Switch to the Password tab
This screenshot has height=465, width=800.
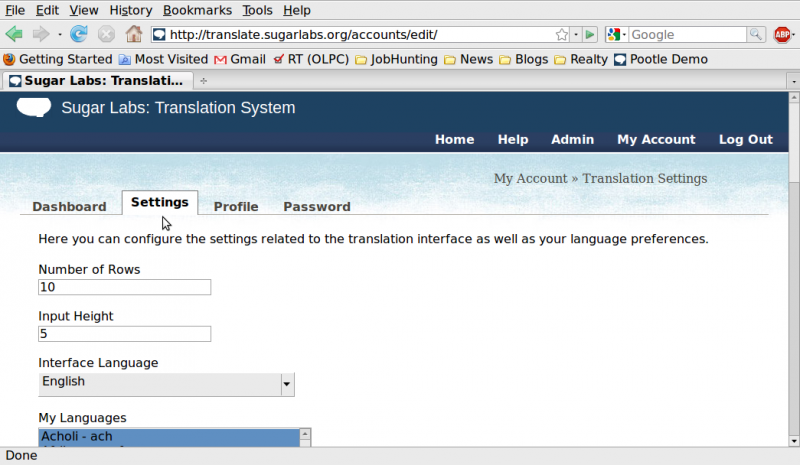316,207
